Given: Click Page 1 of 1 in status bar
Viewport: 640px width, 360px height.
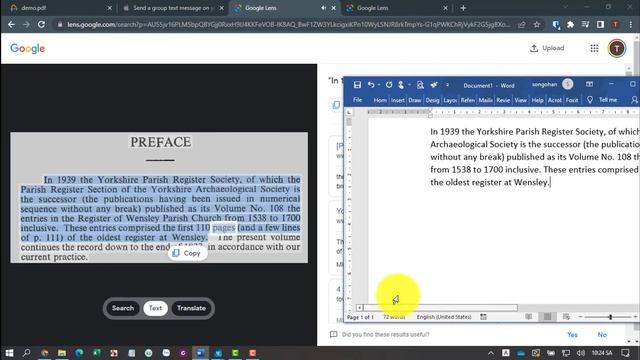Looking at the screenshot, I should coord(360,317).
